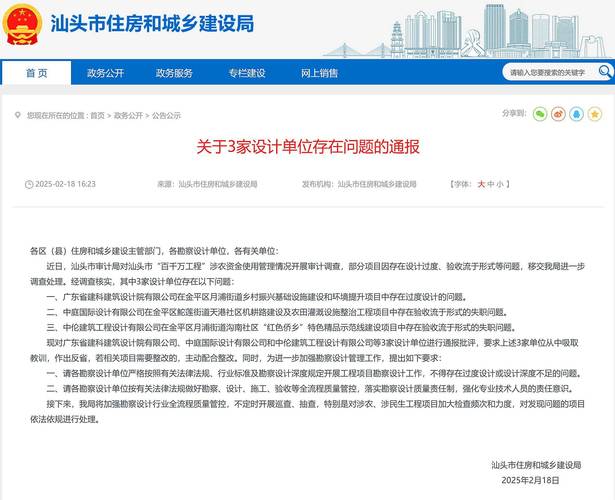This screenshot has width=615, height=500.
Task: Share article via Weibo icon
Action: 559,114
